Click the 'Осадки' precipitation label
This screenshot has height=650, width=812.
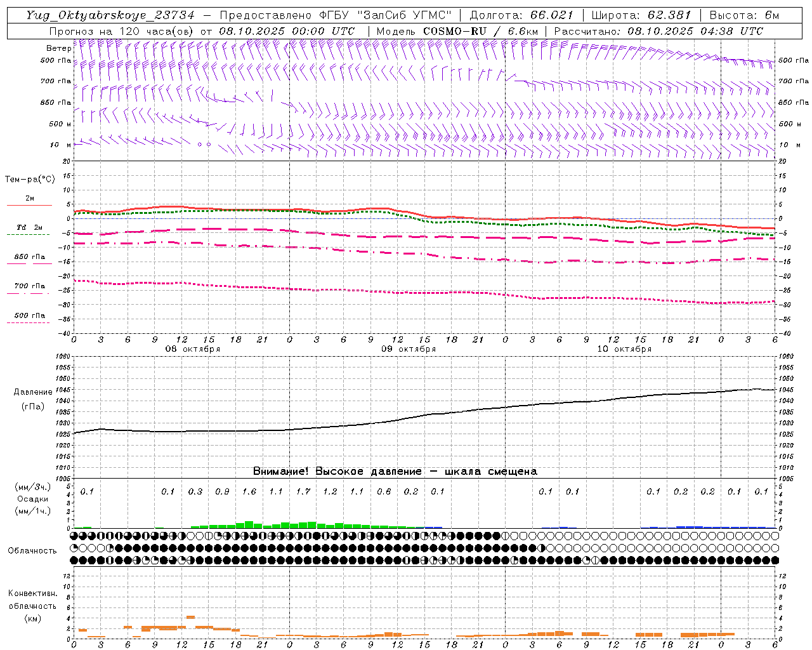(32, 499)
